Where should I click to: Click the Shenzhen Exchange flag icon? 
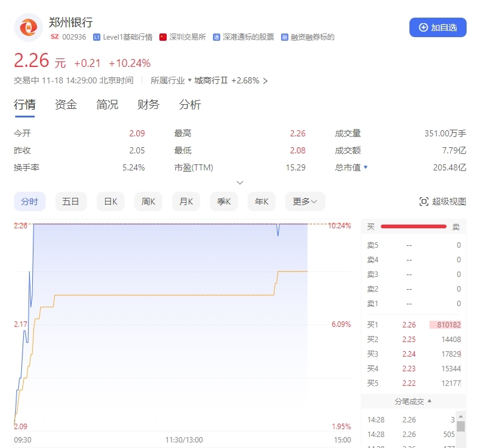(x=163, y=37)
